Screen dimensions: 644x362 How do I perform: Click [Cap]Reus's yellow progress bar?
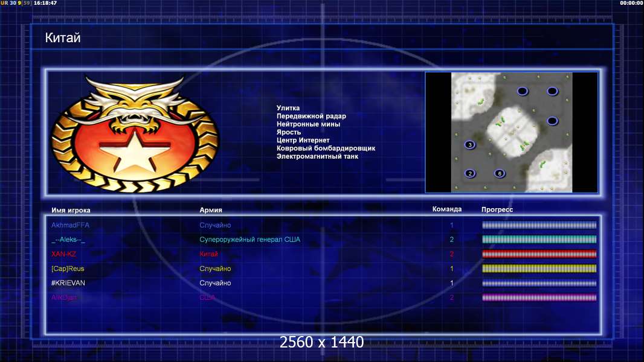click(x=539, y=268)
